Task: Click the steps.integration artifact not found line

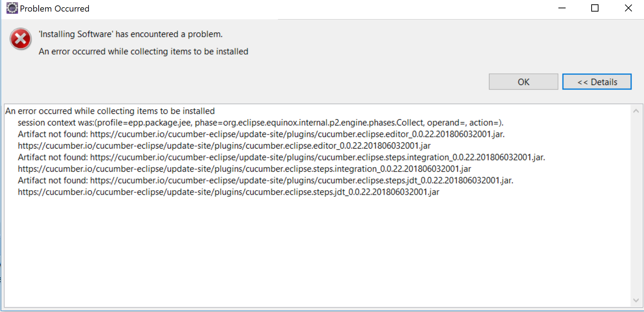Action: click(x=281, y=157)
